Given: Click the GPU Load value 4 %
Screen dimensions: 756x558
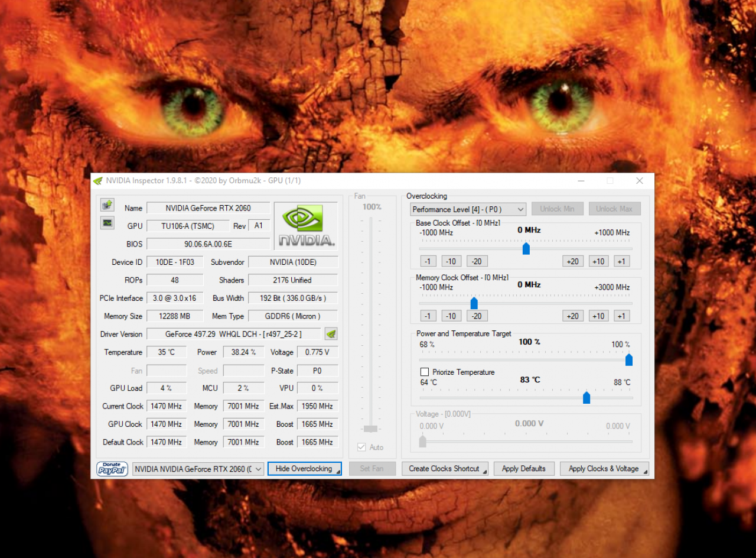Looking at the screenshot, I should pos(167,388).
